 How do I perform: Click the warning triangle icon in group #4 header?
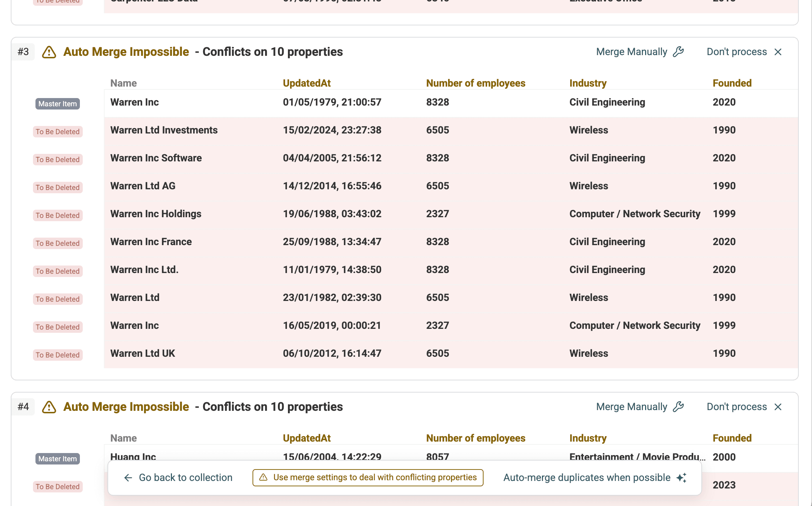click(x=49, y=407)
